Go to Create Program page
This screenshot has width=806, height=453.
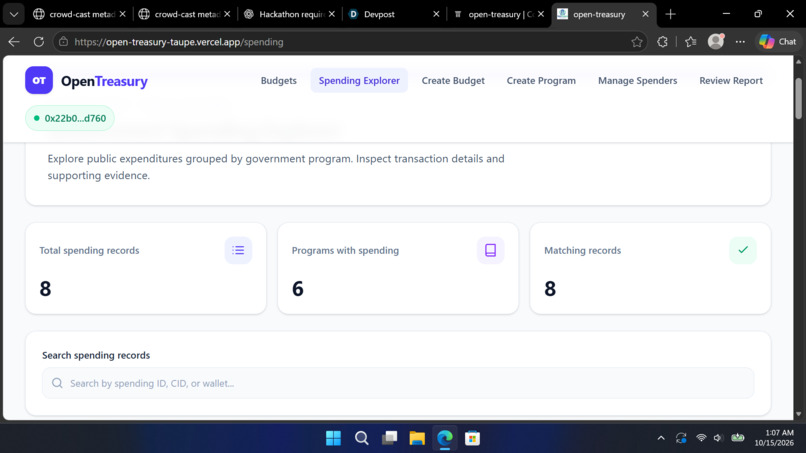point(541,80)
